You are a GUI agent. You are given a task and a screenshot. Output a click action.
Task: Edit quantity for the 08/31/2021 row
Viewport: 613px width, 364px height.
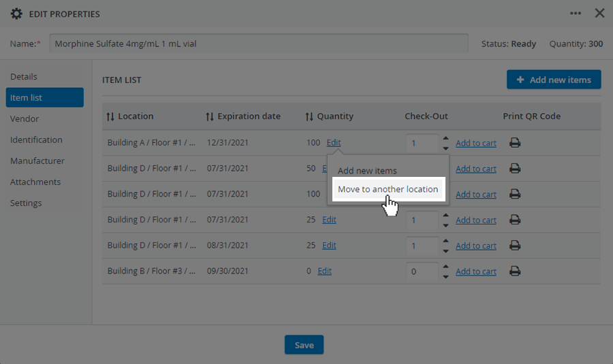click(x=329, y=245)
